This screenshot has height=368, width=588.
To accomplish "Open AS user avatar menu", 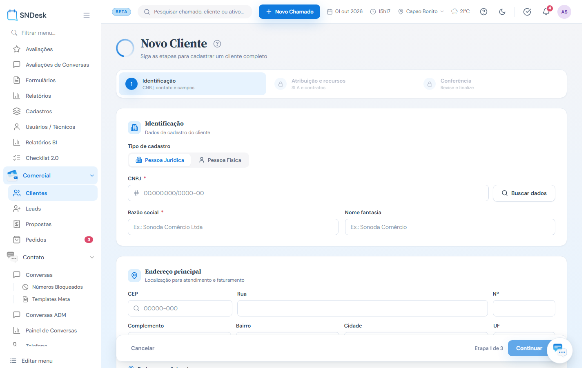I will [x=564, y=12].
